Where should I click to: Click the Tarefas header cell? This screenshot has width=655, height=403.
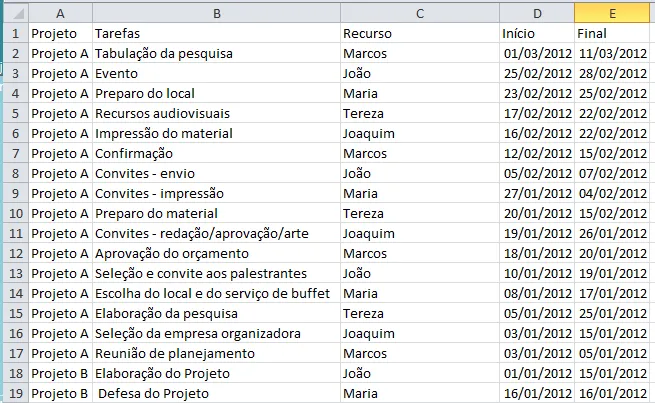coord(216,33)
